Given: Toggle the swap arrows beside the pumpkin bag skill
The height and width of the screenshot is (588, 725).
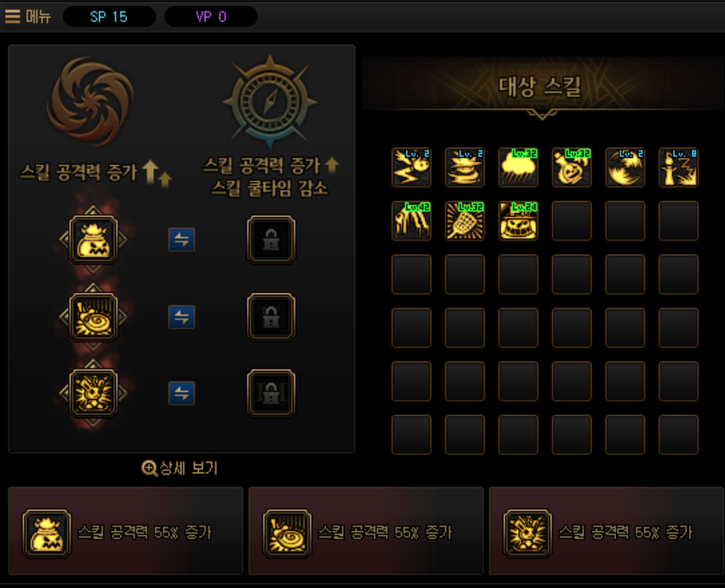Looking at the screenshot, I should (x=182, y=240).
